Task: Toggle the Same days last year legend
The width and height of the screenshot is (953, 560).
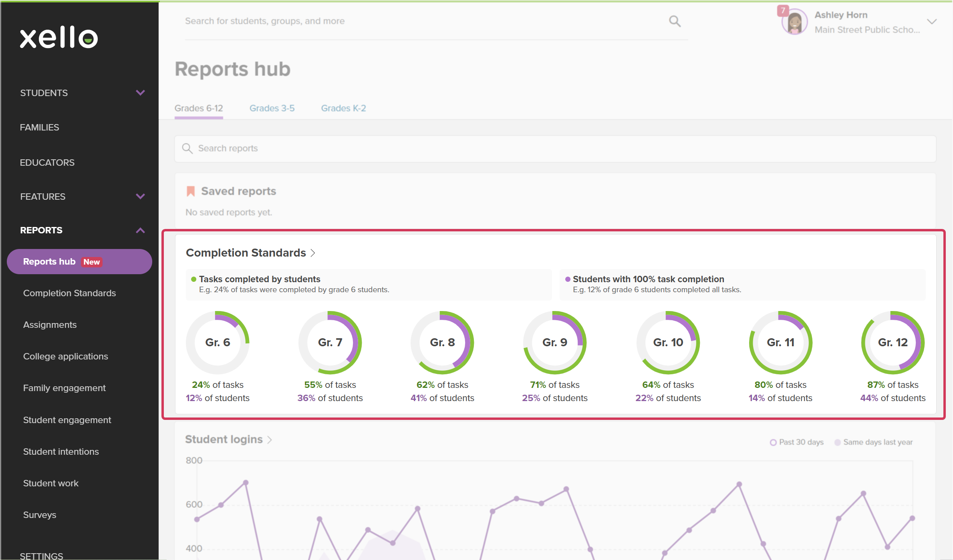Action: pyautogui.click(x=873, y=442)
